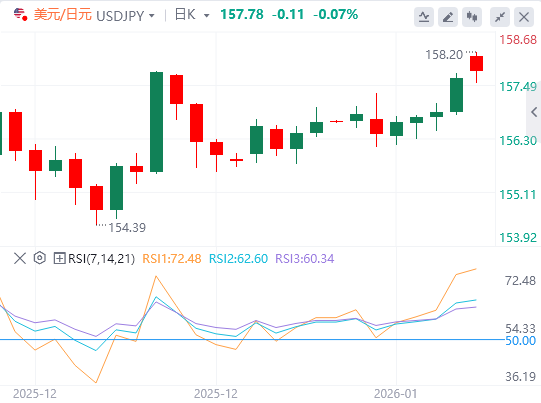Toggle the RSI3 60.34 line visibility

pyautogui.click(x=305, y=258)
